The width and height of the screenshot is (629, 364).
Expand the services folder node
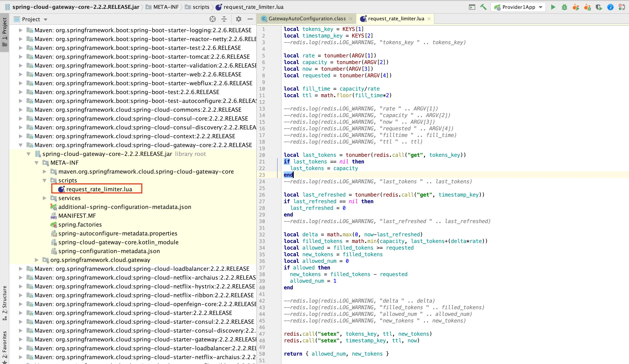point(45,198)
